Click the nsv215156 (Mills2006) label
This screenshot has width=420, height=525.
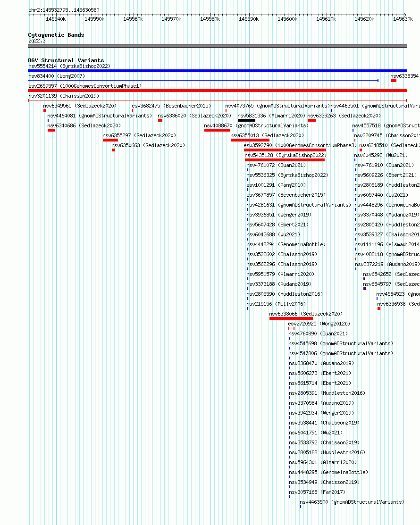tap(276, 304)
